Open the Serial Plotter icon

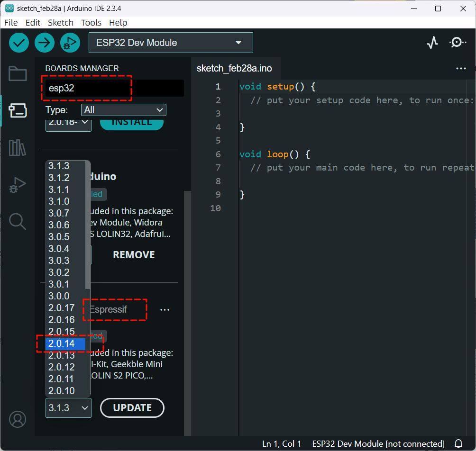coord(432,43)
